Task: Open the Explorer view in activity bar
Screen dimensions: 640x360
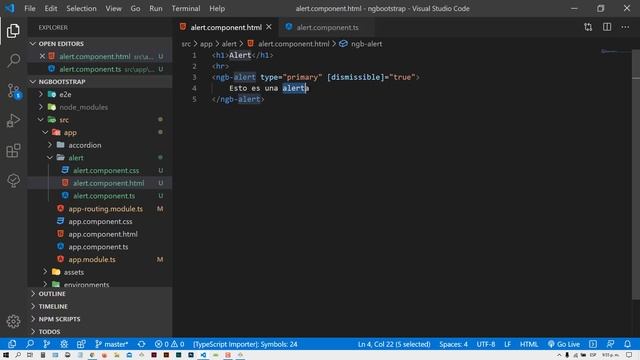Action: coord(13,31)
